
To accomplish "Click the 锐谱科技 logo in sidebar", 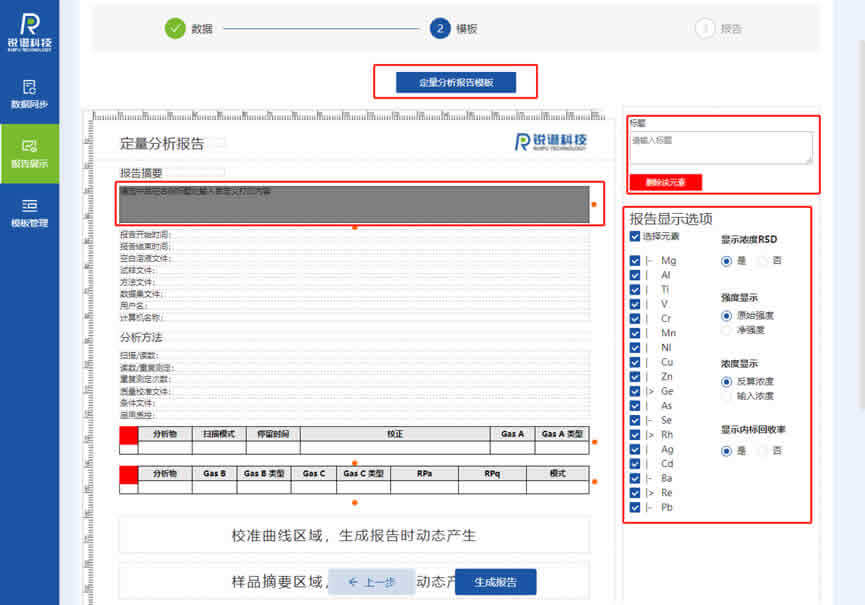I will click(x=29, y=31).
